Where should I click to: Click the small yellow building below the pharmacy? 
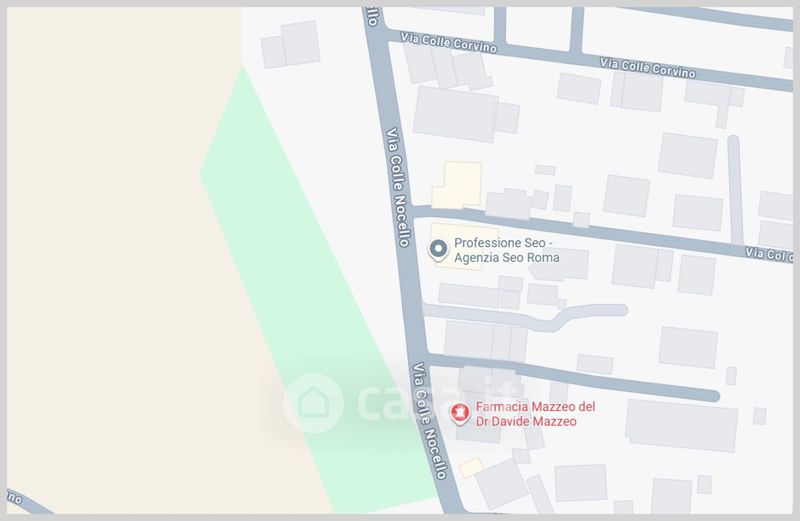pos(470,467)
